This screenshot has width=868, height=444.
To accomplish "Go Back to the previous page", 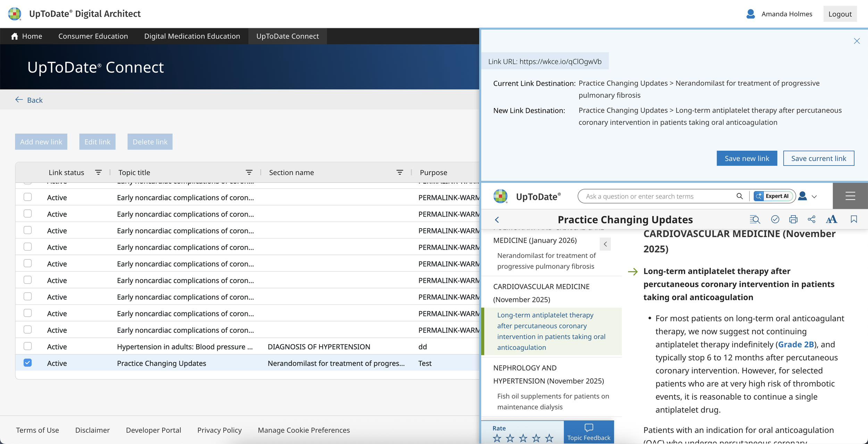I will (29, 100).
